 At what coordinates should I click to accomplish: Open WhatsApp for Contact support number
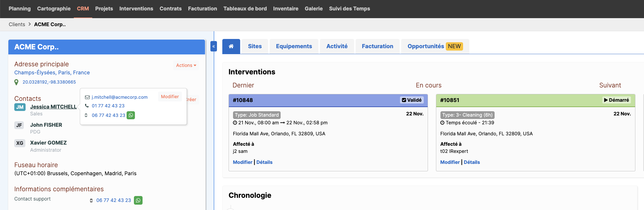138,200
